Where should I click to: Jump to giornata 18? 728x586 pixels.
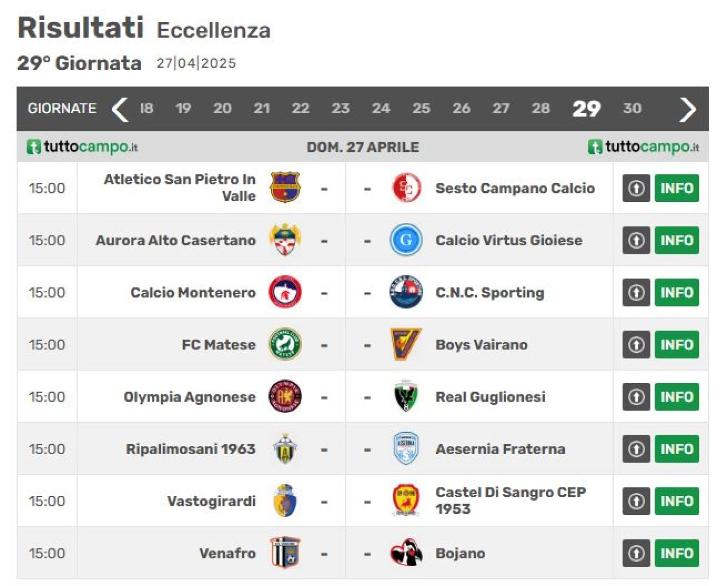coord(147,108)
